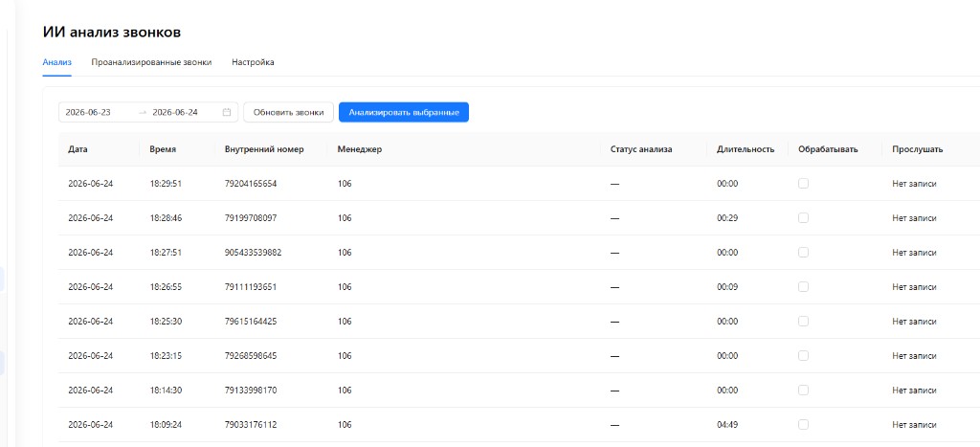This screenshot has width=980, height=447.
Task: Click the 18:26:55 time cell
Action: tap(166, 287)
